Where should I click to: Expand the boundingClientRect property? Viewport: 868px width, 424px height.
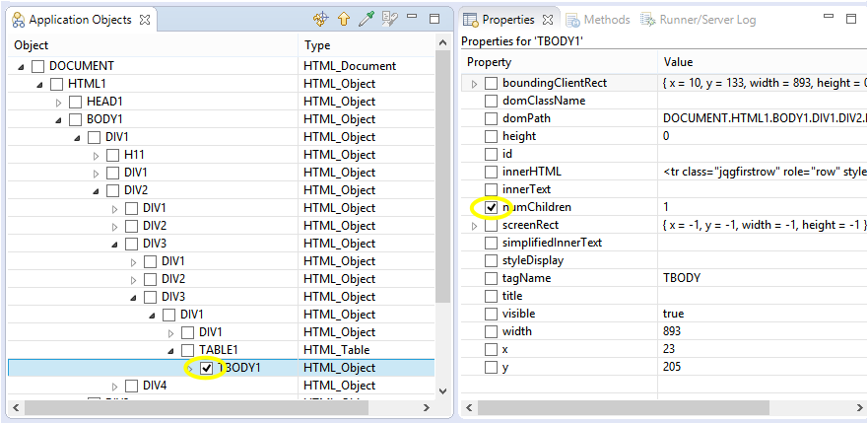[x=474, y=83]
